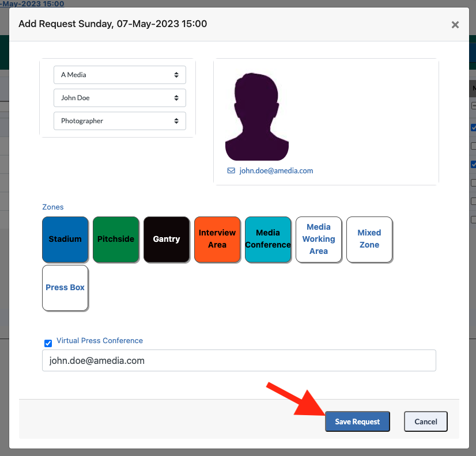The image size is (476, 456).
Task: Toggle the Gantry zone
Action: pyautogui.click(x=167, y=240)
